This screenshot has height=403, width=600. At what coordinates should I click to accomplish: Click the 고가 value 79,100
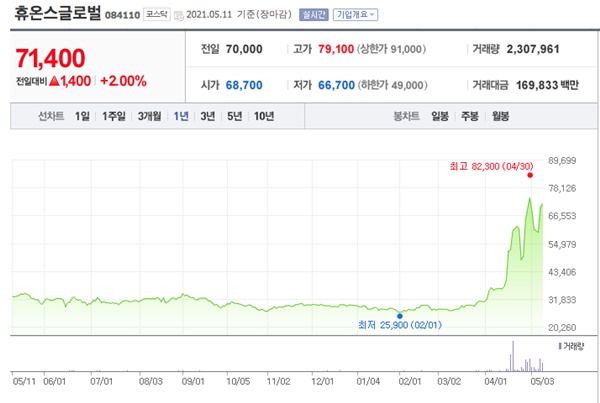click(x=336, y=49)
